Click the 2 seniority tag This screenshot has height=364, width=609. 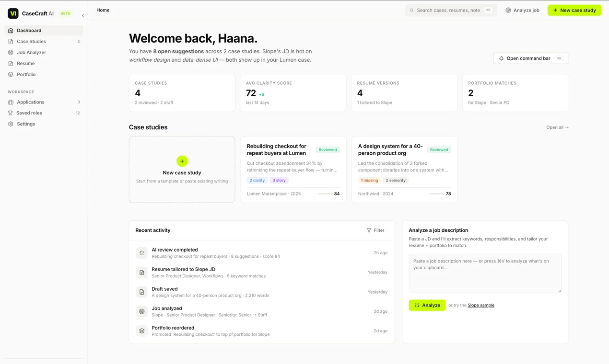(x=396, y=181)
